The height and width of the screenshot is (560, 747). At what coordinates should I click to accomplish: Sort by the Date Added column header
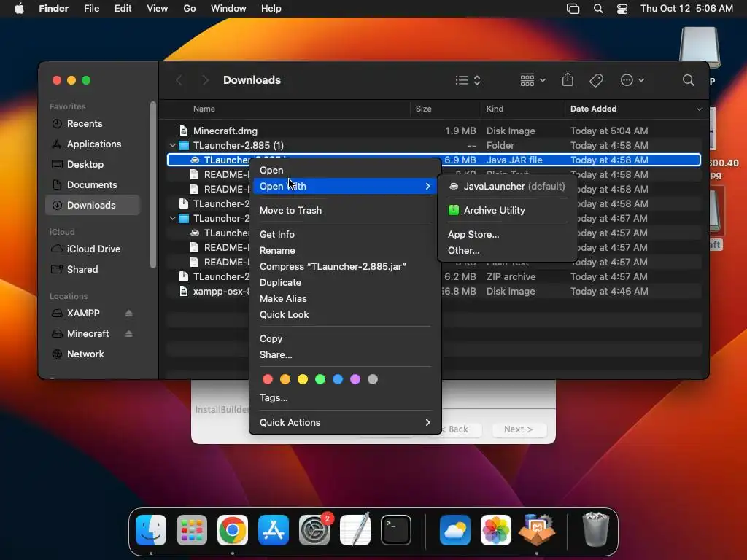(x=593, y=109)
